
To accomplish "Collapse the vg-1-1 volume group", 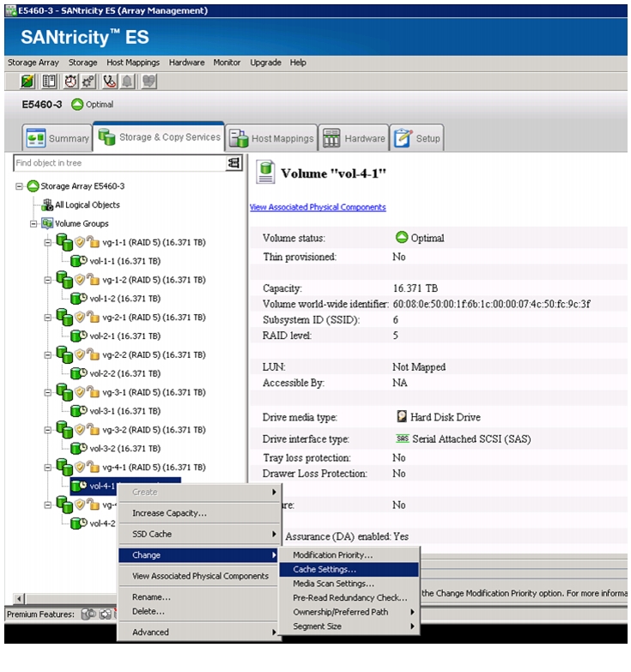I will coord(47,243).
